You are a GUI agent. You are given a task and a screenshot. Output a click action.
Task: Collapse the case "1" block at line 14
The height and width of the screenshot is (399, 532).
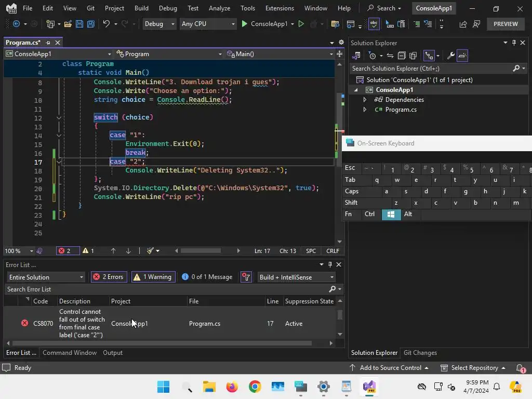[59, 136]
